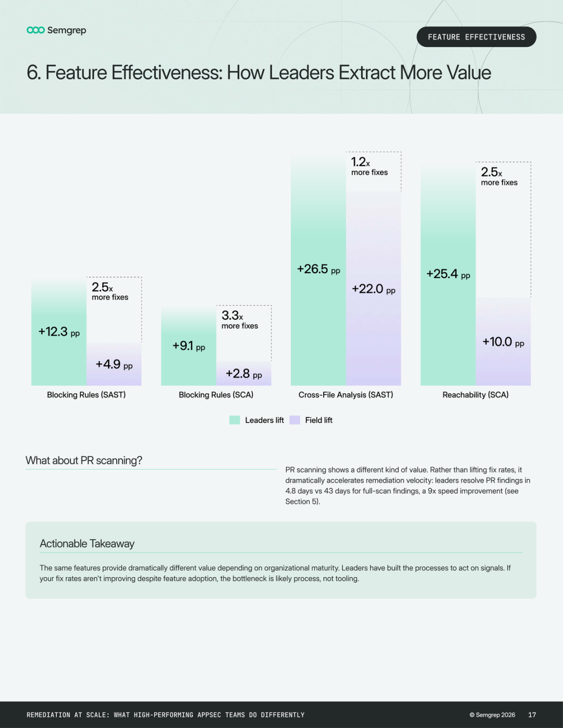
Task: Click the +22.0 pp field bar
Action: [x=374, y=289]
